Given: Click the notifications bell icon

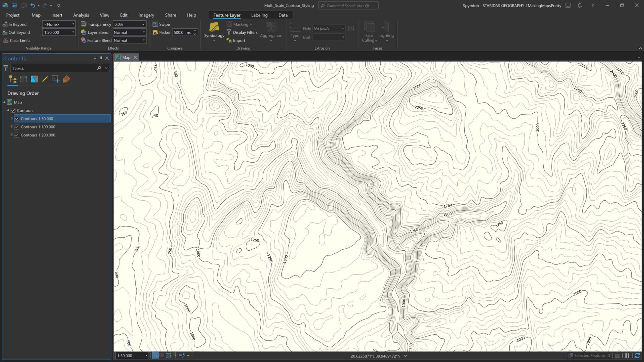Looking at the screenshot, I should tap(580, 5).
